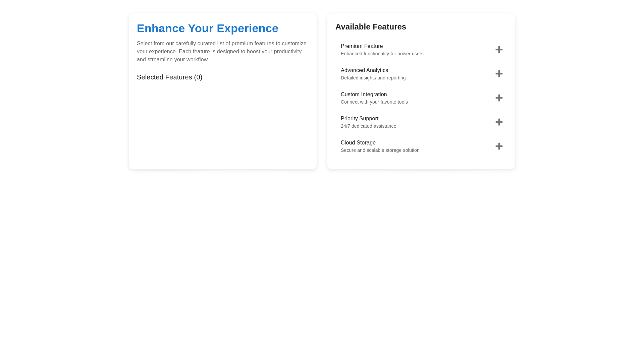Click the Advanced Analytics list item title

coord(364,70)
